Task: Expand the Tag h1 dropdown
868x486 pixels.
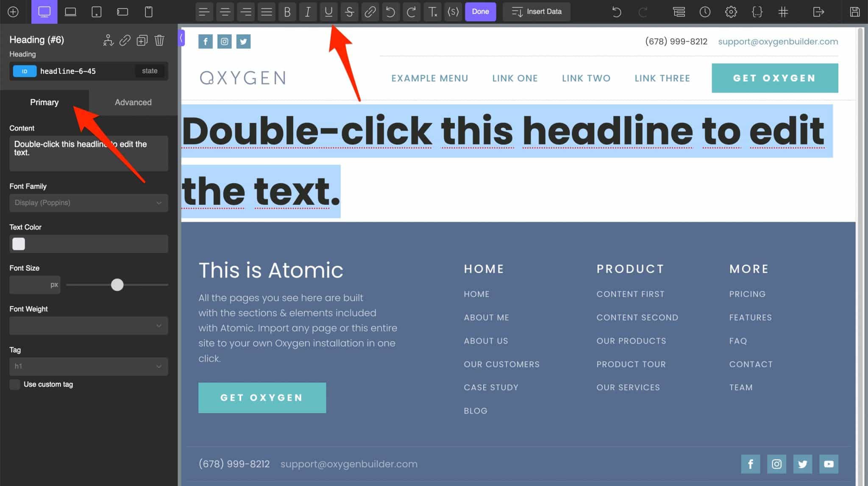Action: tap(88, 366)
